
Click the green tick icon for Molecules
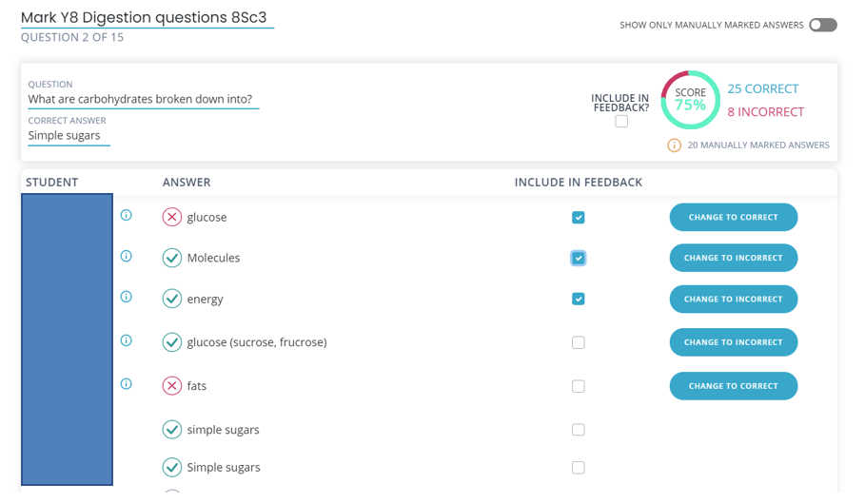pos(171,258)
